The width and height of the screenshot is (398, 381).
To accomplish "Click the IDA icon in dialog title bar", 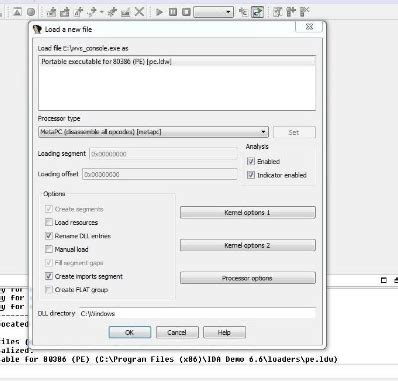I will [x=37, y=29].
